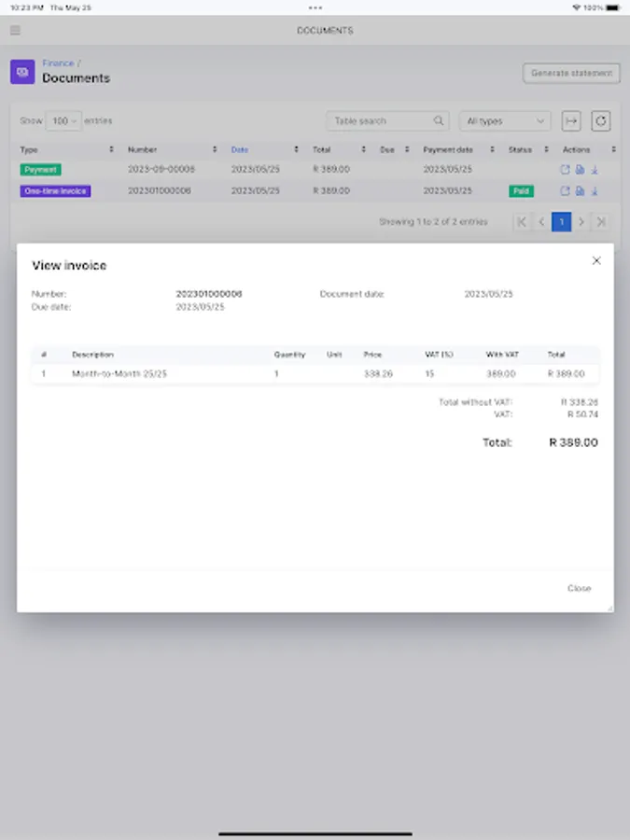Click the Close button in invoice dialog
The width and height of the screenshot is (630, 840).
[579, 588]
